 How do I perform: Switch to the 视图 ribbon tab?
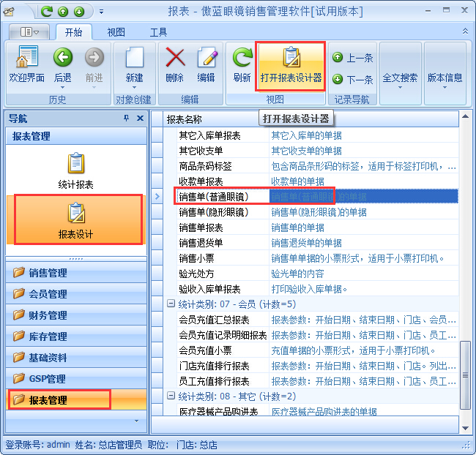[116, 32]
